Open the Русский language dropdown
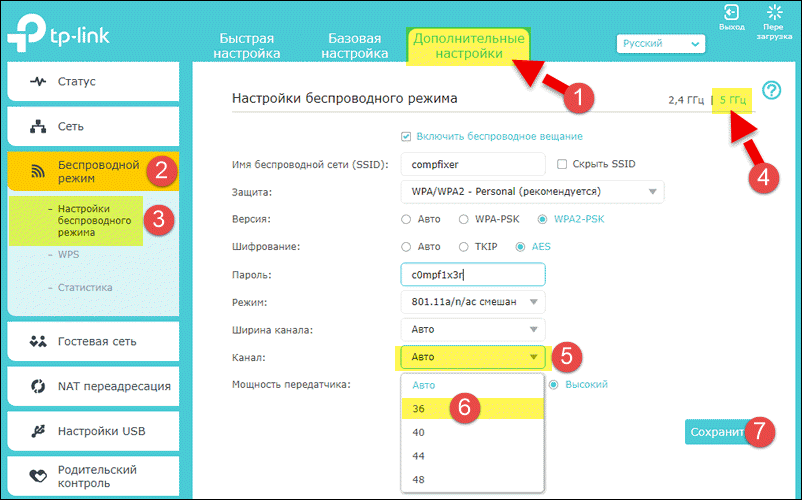802x500 pixels. point(661,43)
